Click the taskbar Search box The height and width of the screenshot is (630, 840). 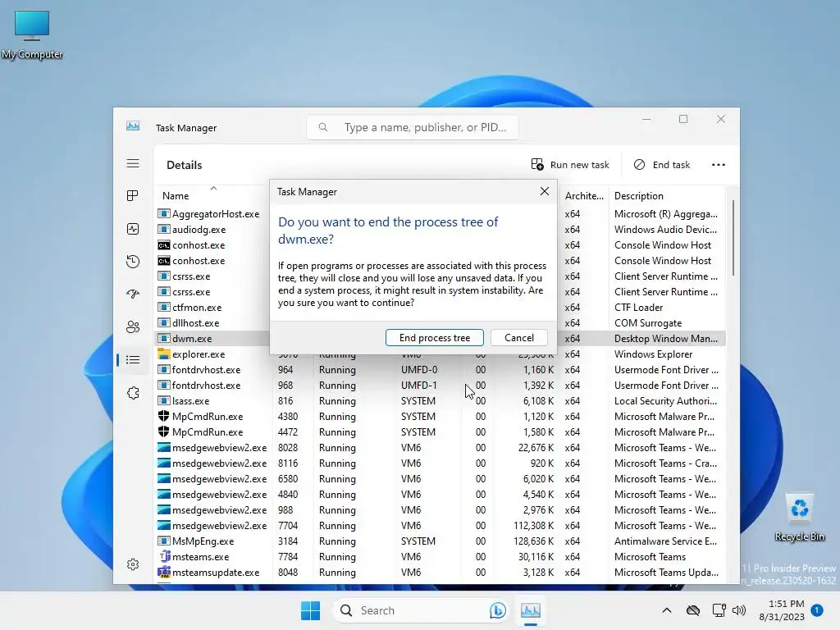421,610
